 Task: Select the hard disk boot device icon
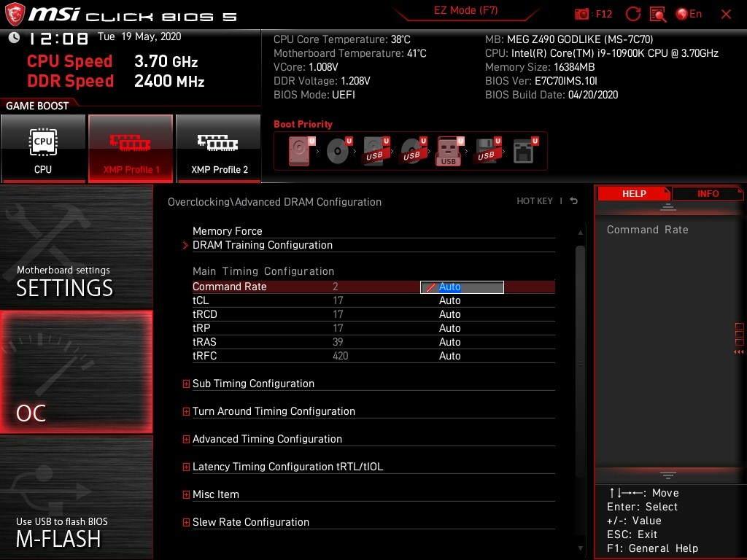[x=301, y=151]
